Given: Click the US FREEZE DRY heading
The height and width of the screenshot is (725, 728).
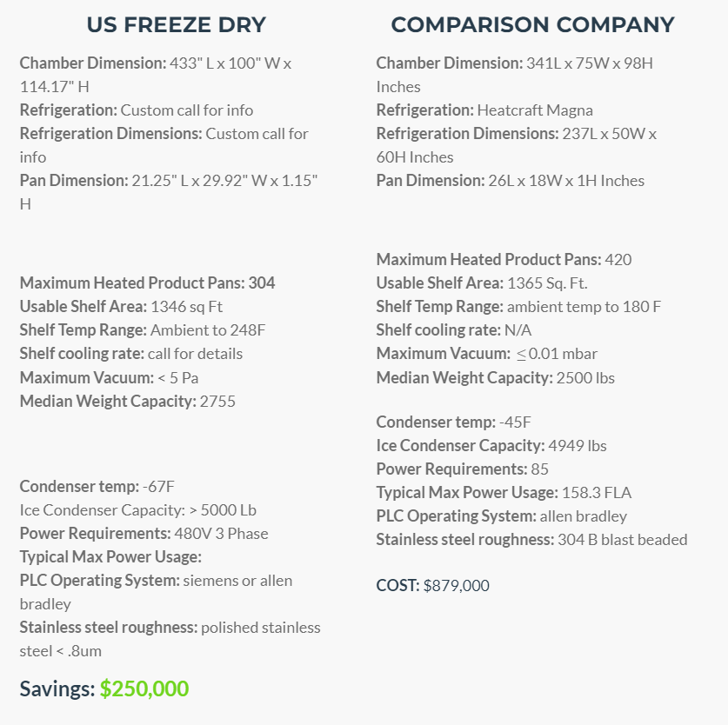Looking at the screenshot, I should (x=176, y=25).
